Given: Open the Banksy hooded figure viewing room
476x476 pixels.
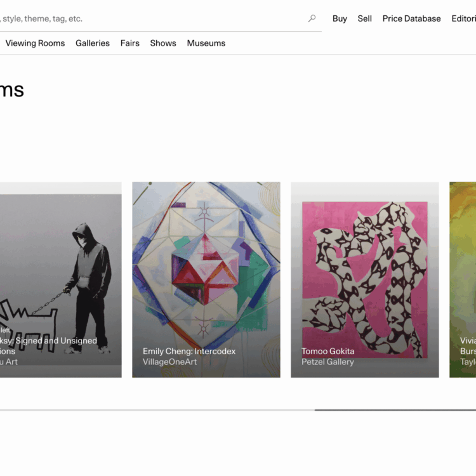Looking at the screenshot, I should [x=61, y=280].
